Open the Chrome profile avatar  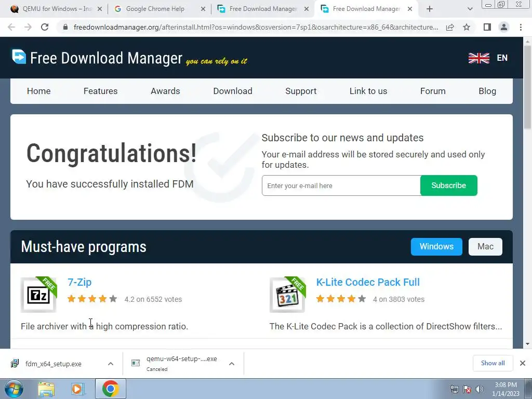tap(504, 27)
